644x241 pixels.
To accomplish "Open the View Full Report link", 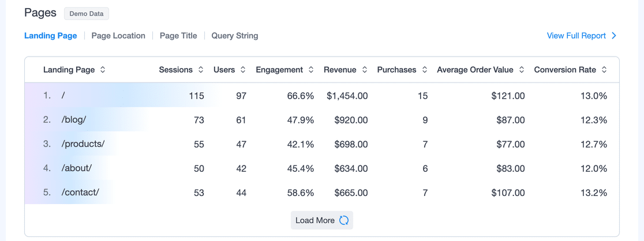I will (576, 36).
